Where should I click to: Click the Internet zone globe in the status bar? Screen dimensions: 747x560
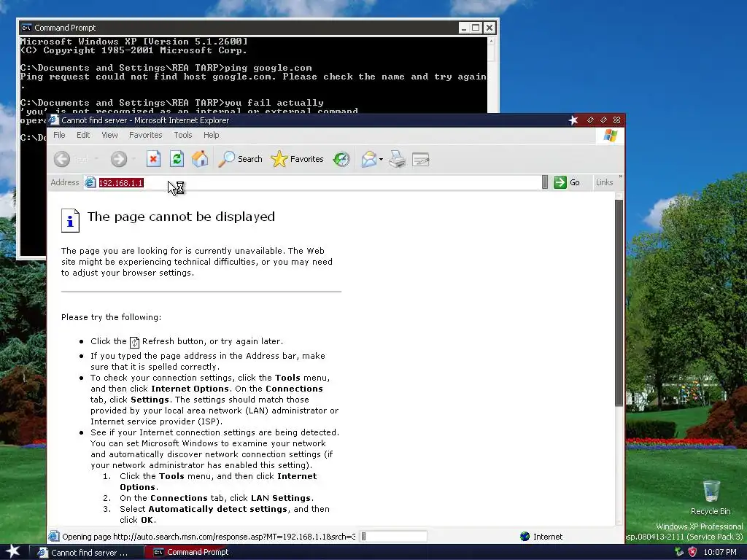(x=525, y=537)
